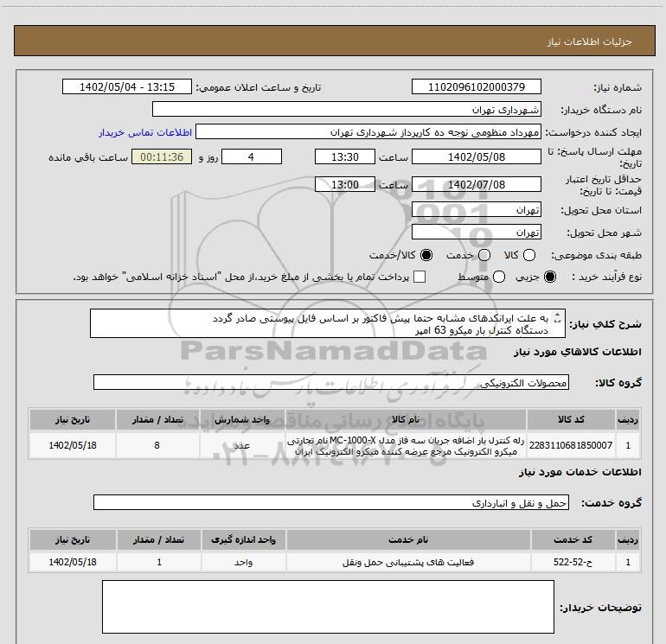Image resolution: width=666 pixels, height=644 pixels.
Task: Choose جزیی purchase process option
Action: (x=550, y=277)
